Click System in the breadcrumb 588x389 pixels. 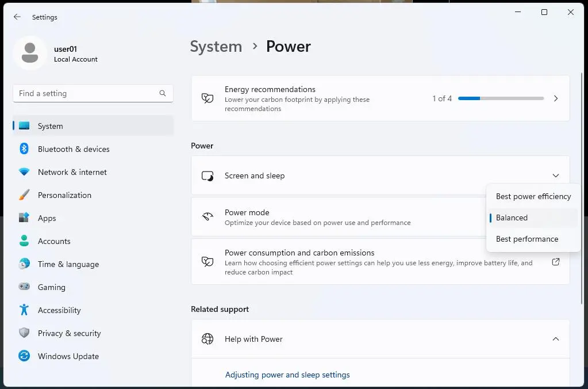click(x=216, y=47)
